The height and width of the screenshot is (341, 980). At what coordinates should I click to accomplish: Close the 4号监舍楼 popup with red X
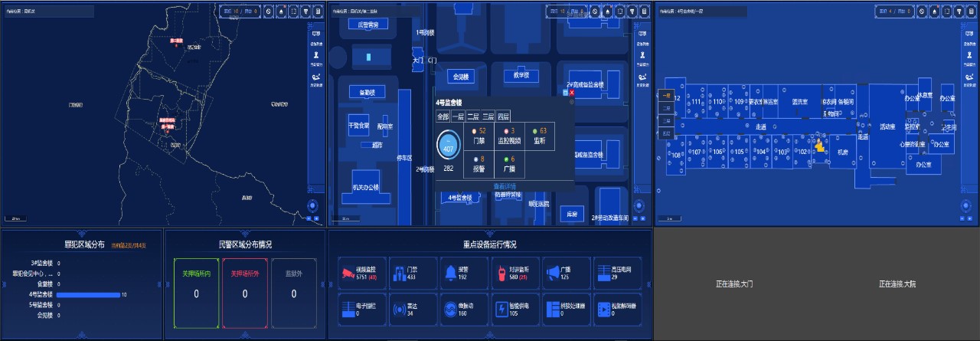571,92
